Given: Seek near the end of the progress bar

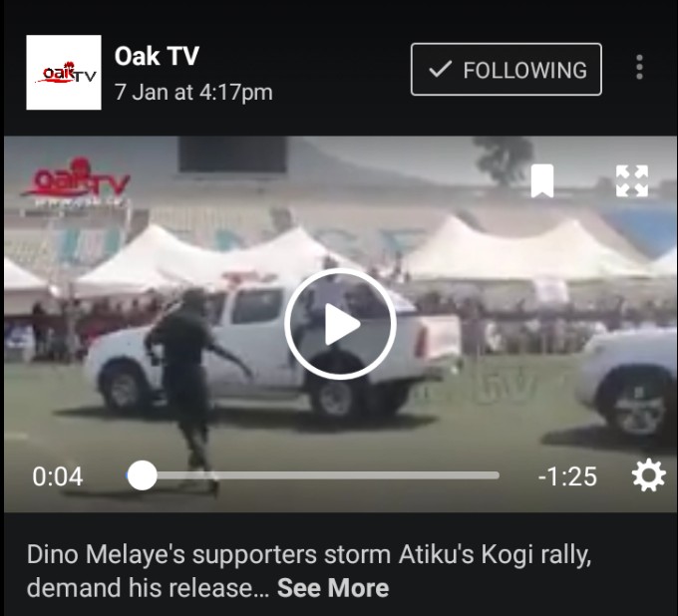Looking at the screenshot, I should click(489, 475).
